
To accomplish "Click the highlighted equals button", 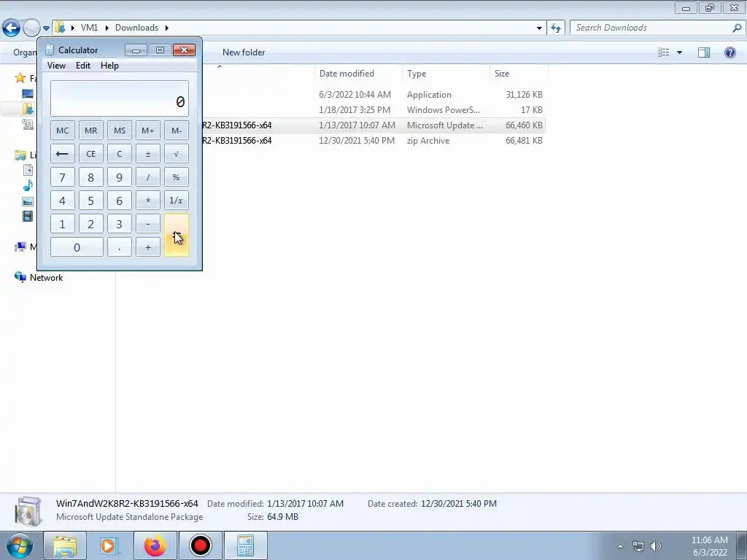I will 177,236.
